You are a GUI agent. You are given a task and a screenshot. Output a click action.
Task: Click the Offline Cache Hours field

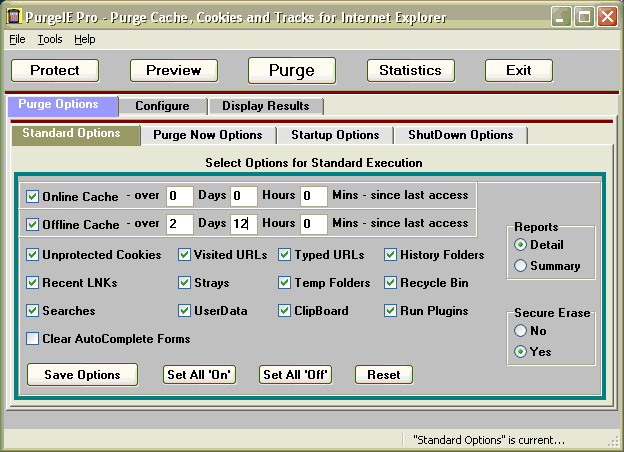click(x=244, y=224)
